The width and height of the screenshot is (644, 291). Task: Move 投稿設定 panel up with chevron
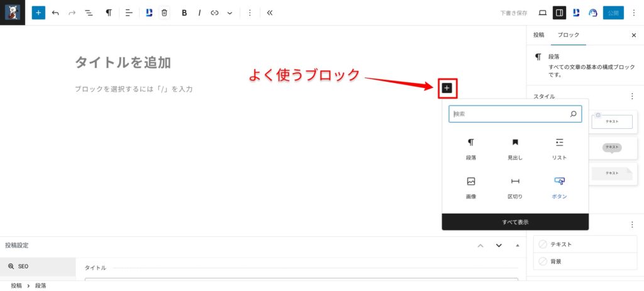tap(480, 246)
